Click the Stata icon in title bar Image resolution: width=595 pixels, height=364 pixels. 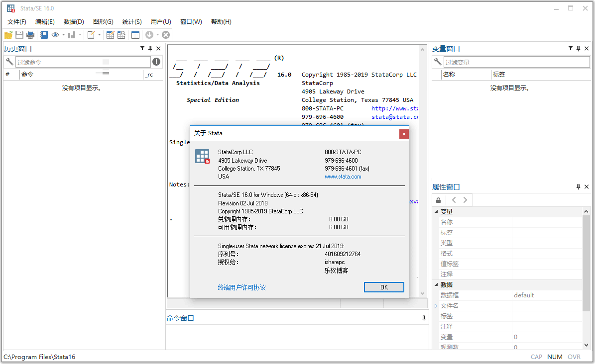pos(11,8)
